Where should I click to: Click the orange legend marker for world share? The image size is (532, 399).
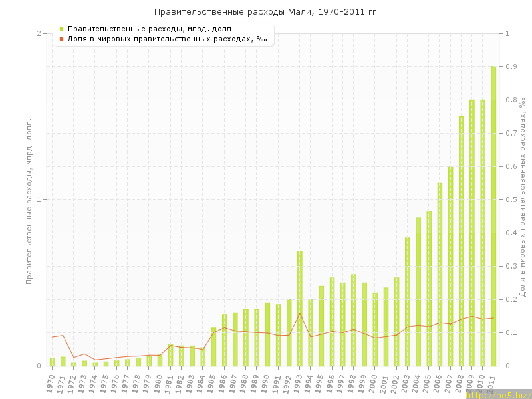coord(61,39)
